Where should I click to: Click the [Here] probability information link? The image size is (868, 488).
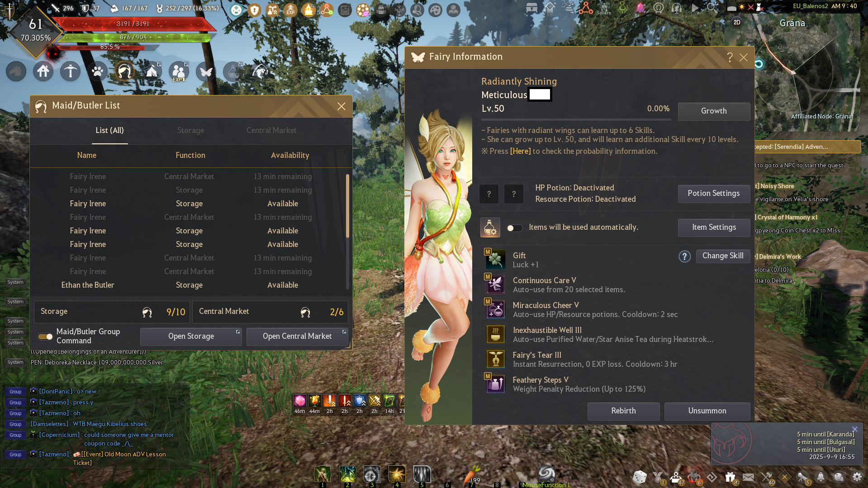[x=520, y=151]
